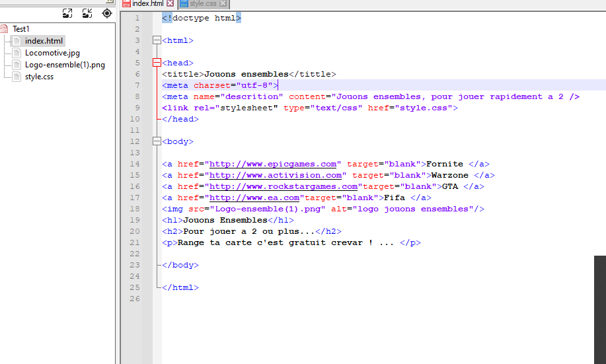This screenshot has height=364, width=606.
Task: Click the "style.css" href value on line 9
Action: coord(424,108)
